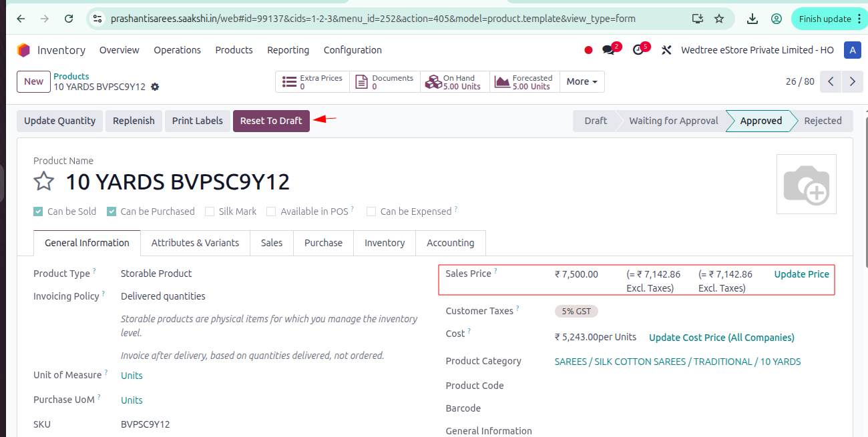Open the gear settings icon beside product name
Image resolution: width=868 pixels, height=437 pixels.
click(x=156, y=87)
